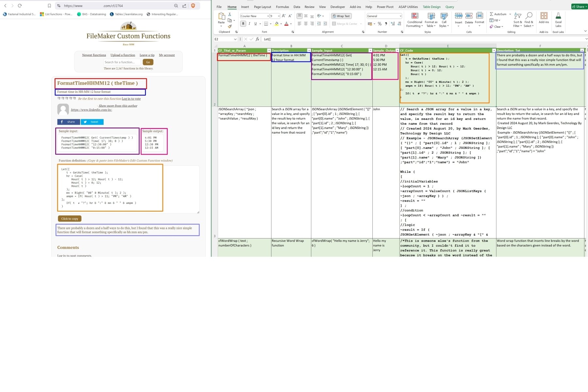The height and width of the screenshot is (392, 588).
Task: Click the Decrease Indent icon
Action: click(319, 24)
